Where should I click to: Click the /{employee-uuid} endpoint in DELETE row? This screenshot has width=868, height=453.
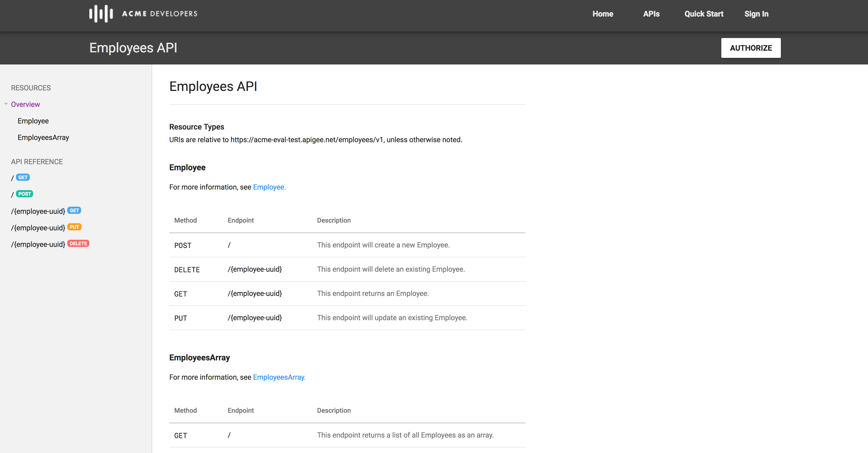[255, 269]
